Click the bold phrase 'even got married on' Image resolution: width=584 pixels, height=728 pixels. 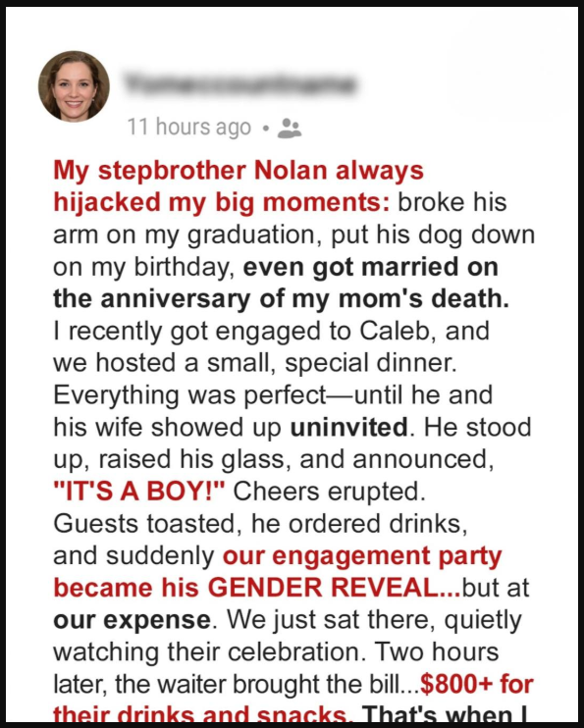(371, 267)
